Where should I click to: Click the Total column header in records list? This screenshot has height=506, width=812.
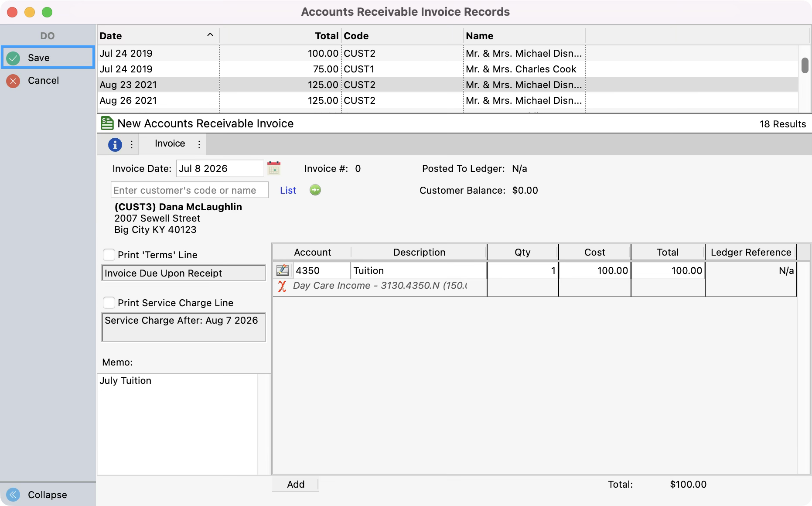(x=280, y=36)
